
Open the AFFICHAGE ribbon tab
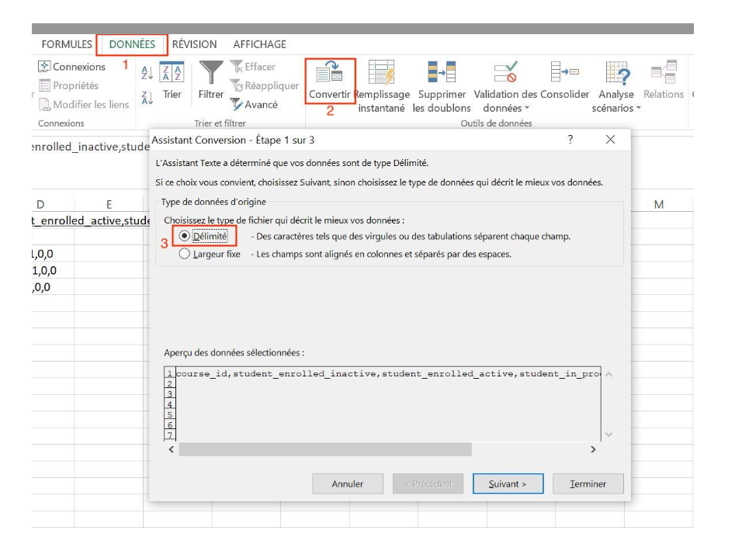coord(260,44)
